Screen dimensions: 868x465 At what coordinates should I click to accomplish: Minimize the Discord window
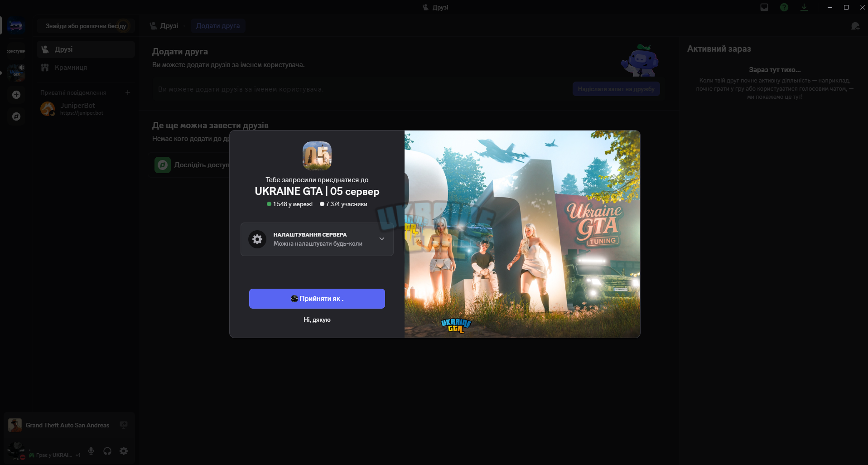click(x=830, y=7)
